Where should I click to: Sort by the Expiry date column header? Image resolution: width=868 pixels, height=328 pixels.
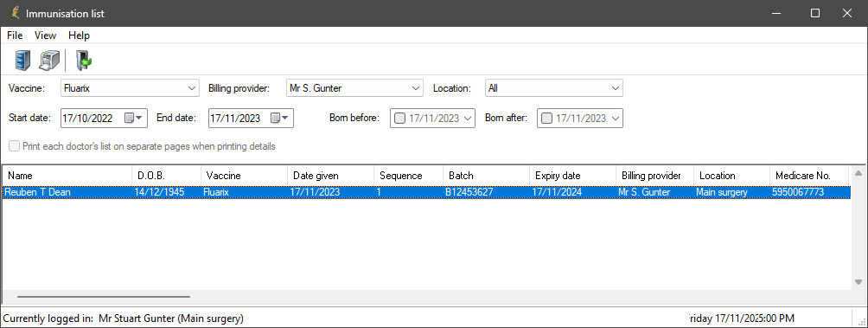pos(572,175)
